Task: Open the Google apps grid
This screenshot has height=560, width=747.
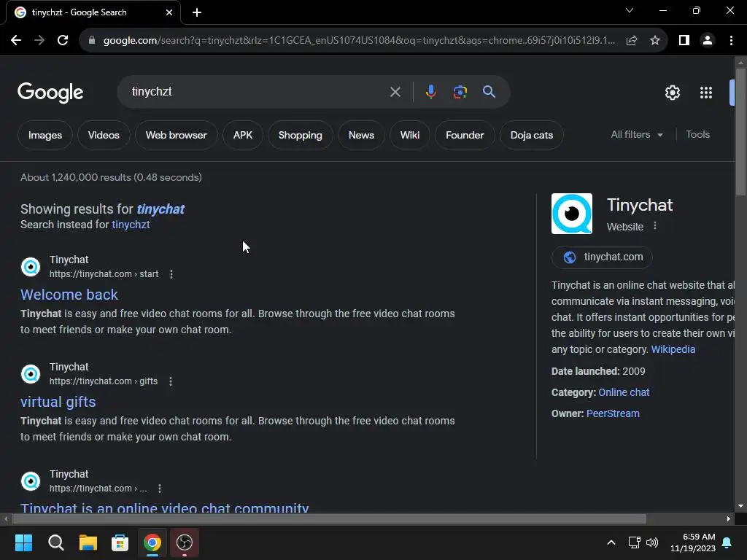Action: (x=705, y=93)
